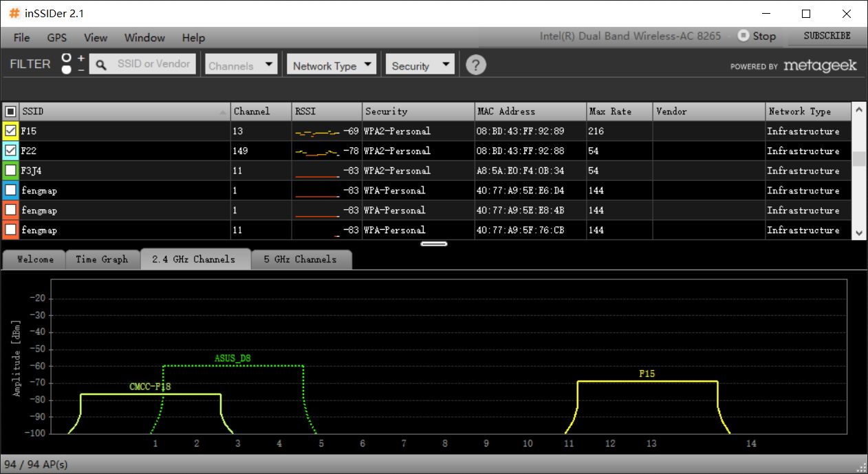This screenshot has width=868, height=474.
Task: Sort by the MAC Address column header
Action: click(530, 111)
